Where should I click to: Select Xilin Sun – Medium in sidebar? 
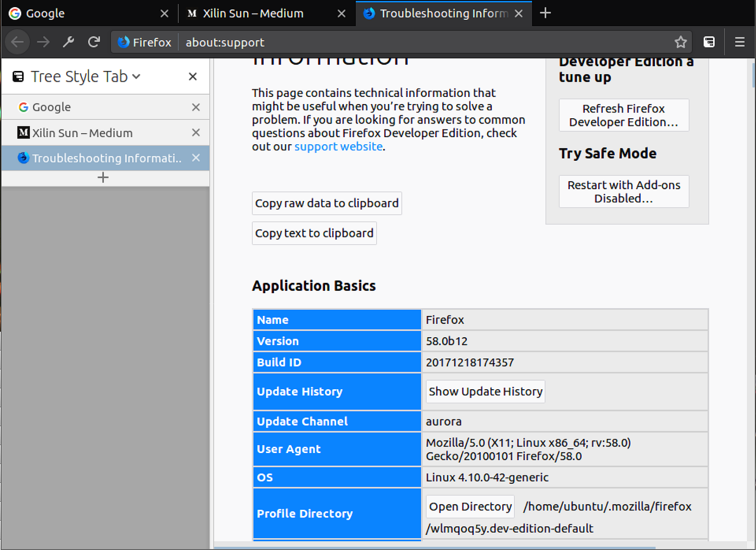pos(105,133)
